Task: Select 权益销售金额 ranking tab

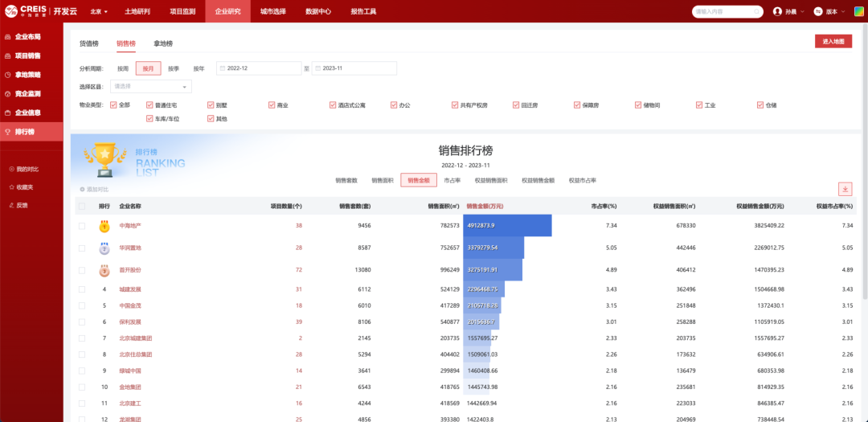Action: point(538,181)
